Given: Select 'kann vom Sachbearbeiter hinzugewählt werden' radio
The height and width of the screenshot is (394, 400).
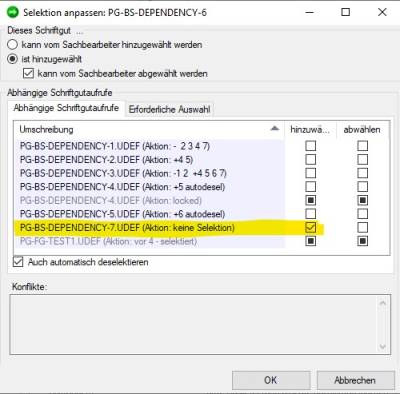Looking at the screenshot, I should (x=12, y=44).
